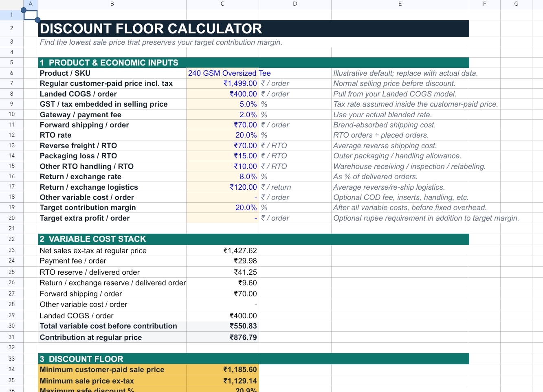Select column C header
543x392 pixels.
tap(222, 4)
